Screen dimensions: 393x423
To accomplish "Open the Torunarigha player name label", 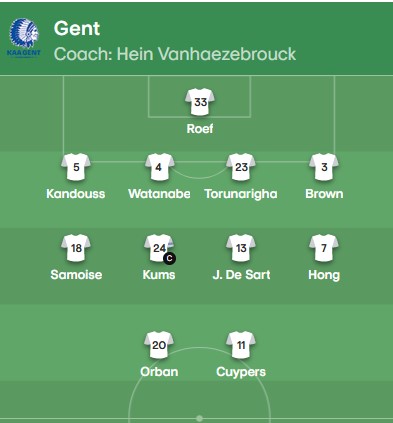I will coord(241,194).
